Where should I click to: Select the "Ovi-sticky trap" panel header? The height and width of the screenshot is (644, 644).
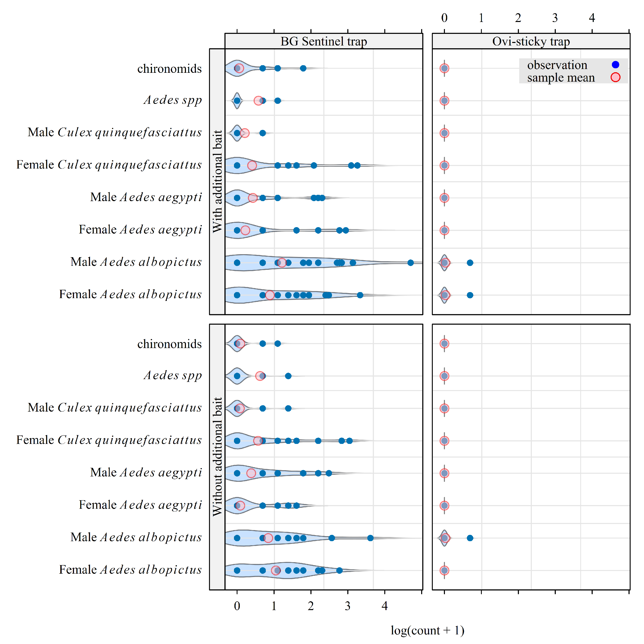pyautogui.click(x=531, y=41)
